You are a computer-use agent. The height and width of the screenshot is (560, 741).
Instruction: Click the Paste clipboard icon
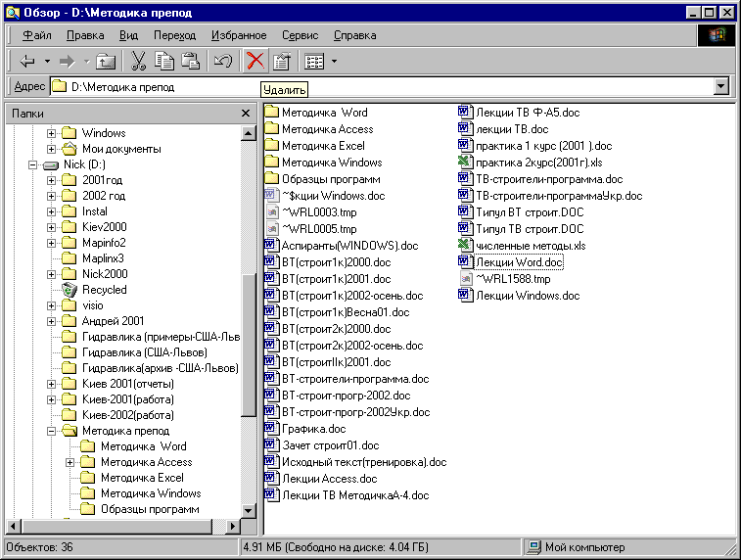coord(191,61)
